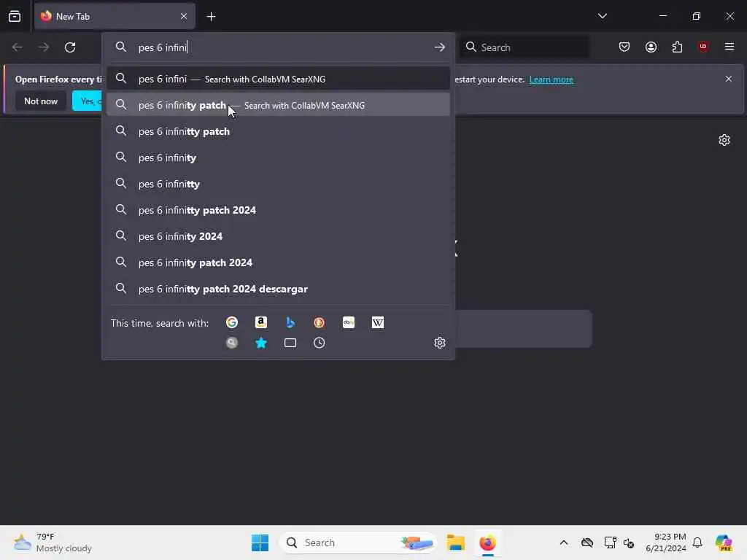This screenshot has height=560, width=747.
Task: Open taskbar clock 9:23 PM
Action: tap(665, 542)
